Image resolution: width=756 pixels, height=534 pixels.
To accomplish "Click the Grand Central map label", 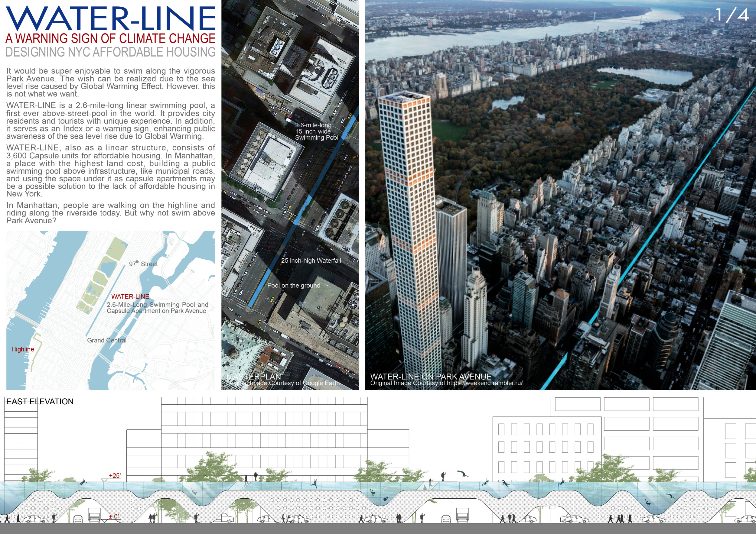I will coord(106,340).
